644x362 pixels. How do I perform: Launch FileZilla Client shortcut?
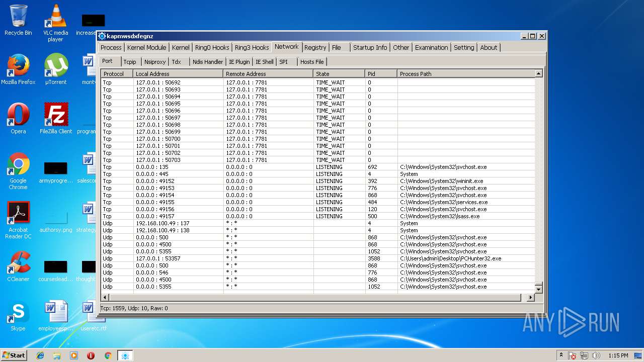tap(56, 119)
